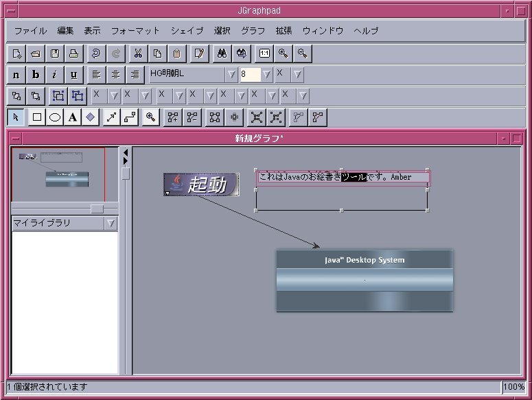Open the 編集 menu

coord(65,31)
